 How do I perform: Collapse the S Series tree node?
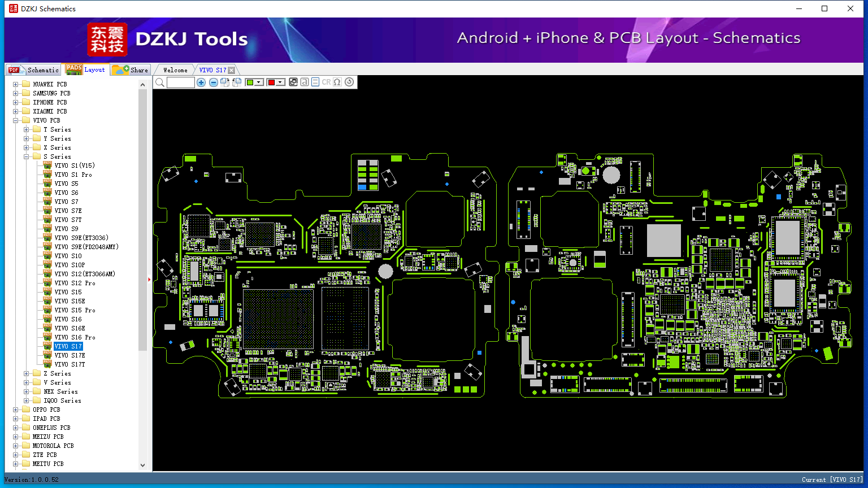tap(27, 156)
